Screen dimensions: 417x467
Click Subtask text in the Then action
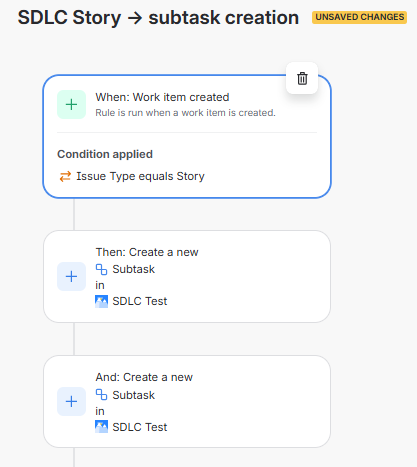133,269
